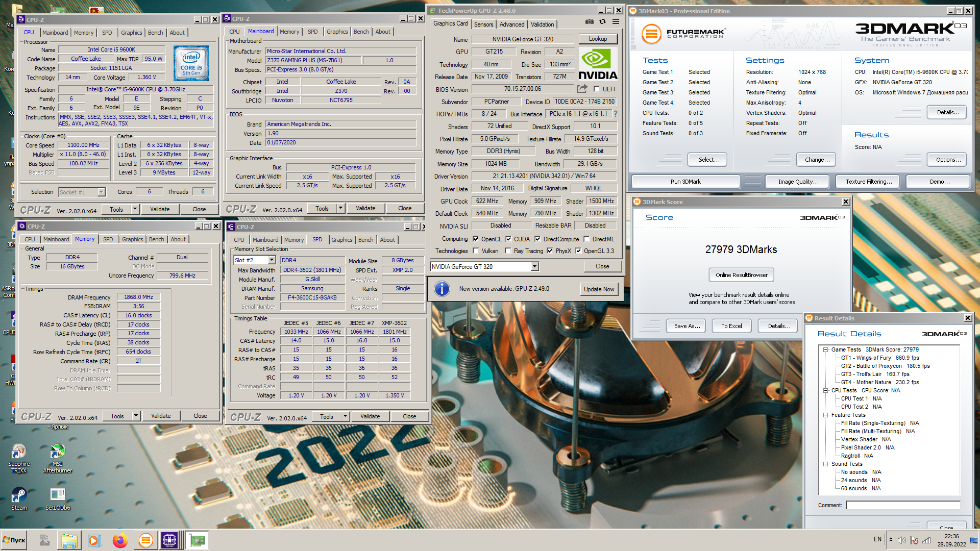This screenshot has width=980, height=551.
Task: Open Firefox from the taskbar
Action: point(120,540)
